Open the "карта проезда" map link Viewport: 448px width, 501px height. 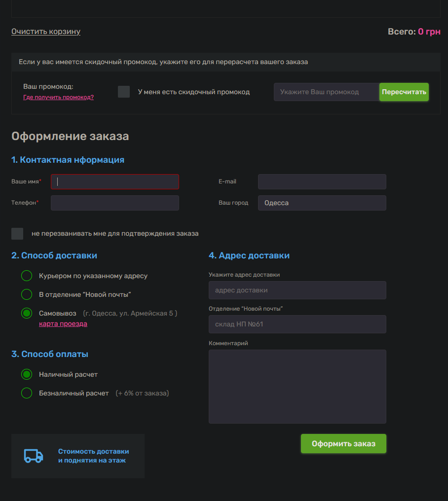(x=63, y=324)
